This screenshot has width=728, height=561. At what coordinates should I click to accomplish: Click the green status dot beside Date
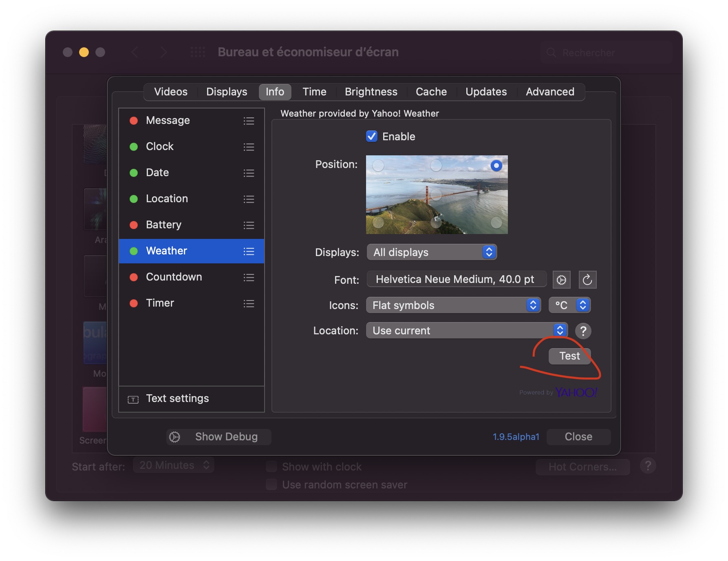pos(134,173)
